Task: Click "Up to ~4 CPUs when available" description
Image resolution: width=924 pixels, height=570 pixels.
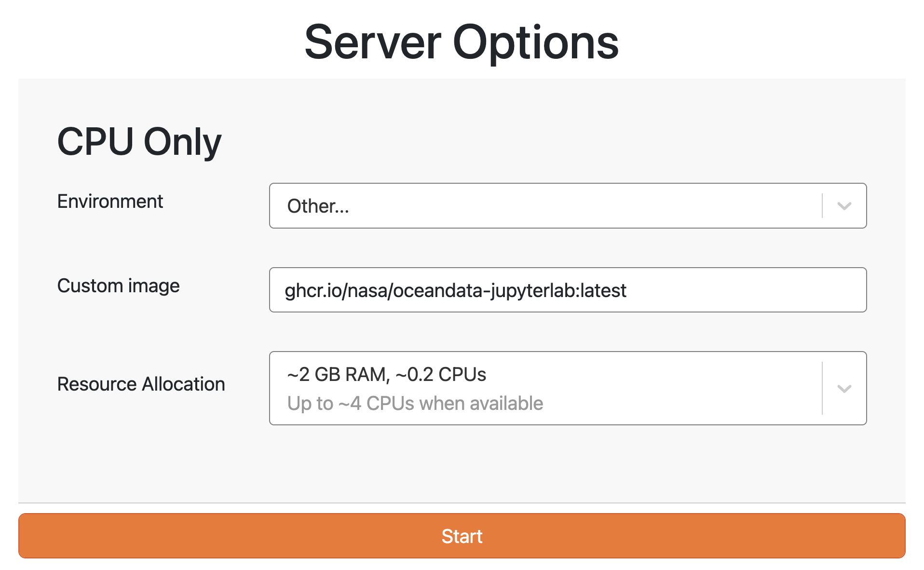Action: [x=415, y=404]
